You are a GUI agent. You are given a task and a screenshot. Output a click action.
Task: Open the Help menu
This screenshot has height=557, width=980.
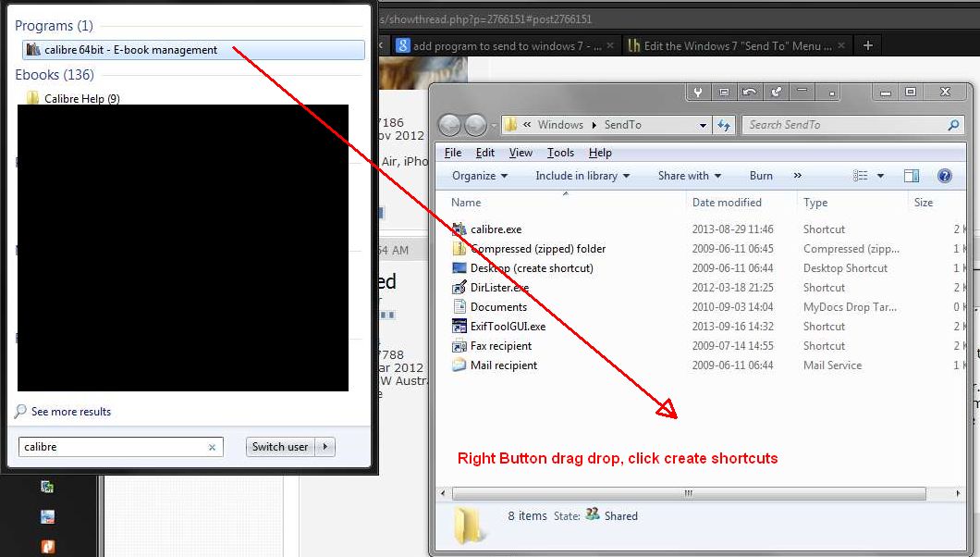(600, 153)
